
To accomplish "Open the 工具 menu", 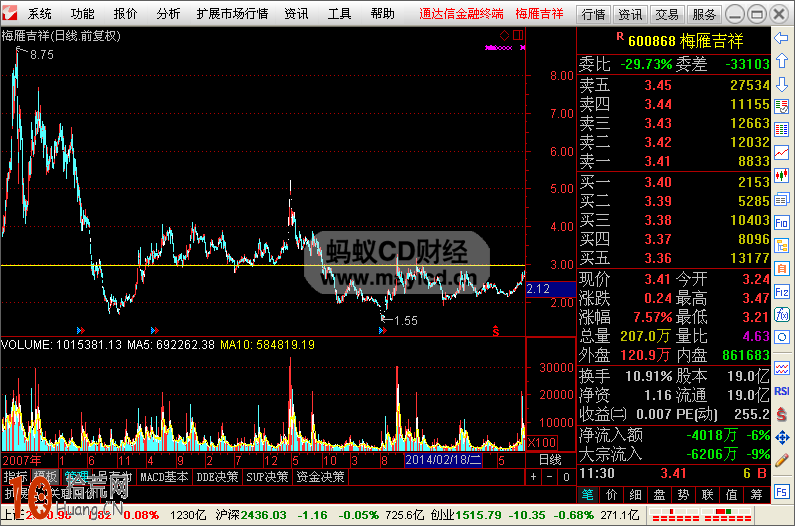I will point(339,14).
